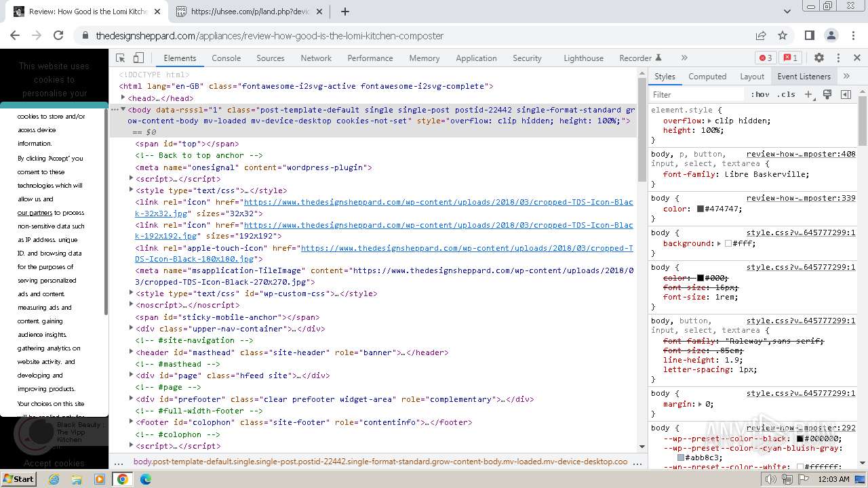Expand the upper-nav-container div
This screenshot has width=868, height=488.
(131, 328)
